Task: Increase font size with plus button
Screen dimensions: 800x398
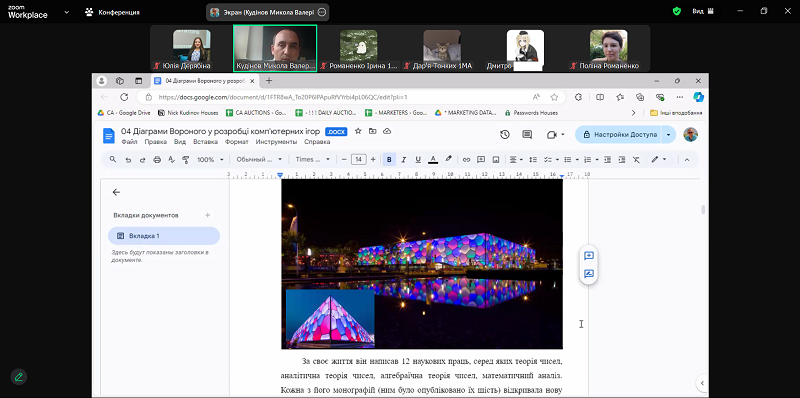Action: [x=373, y=160]
